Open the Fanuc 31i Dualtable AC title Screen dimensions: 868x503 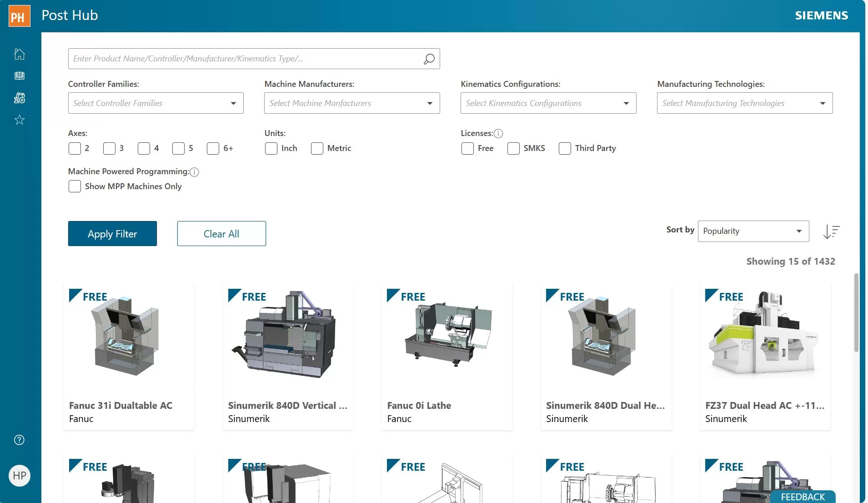[120, 405]
